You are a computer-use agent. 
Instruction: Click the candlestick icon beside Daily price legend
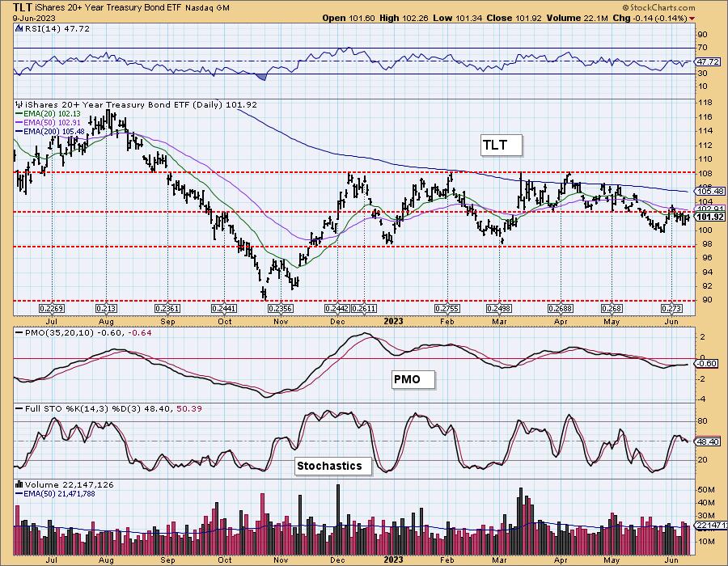coord(19,105)
